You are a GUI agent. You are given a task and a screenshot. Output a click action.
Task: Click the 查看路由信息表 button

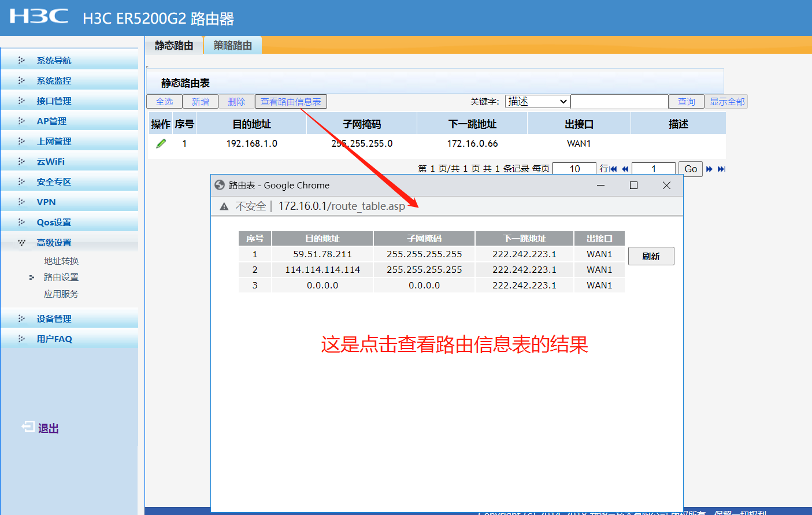tap(291, 102)
